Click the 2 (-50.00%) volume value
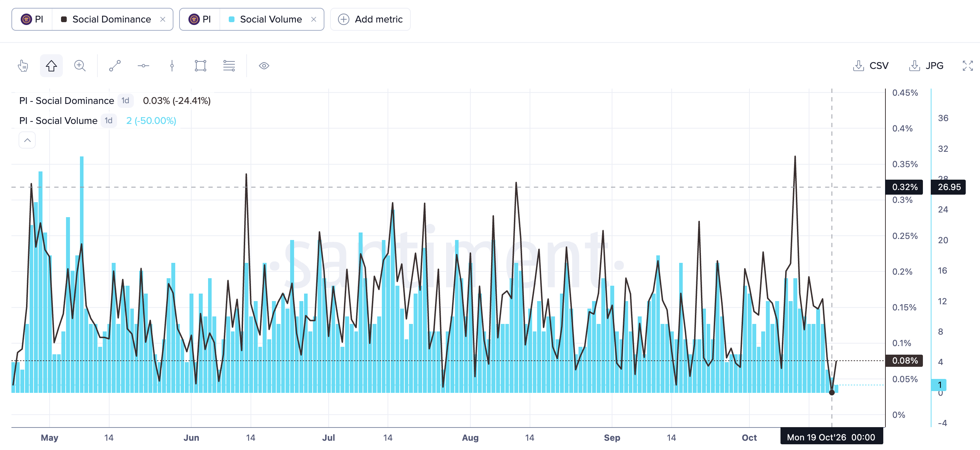980x450 pixels. pyautogui.click(x=151, y=121)
